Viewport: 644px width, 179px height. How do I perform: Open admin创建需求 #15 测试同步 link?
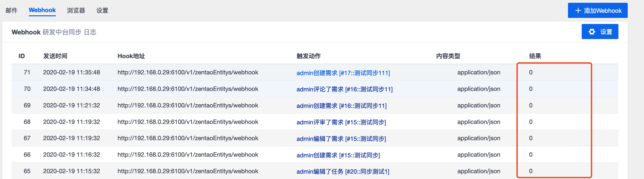coord(338,155)
